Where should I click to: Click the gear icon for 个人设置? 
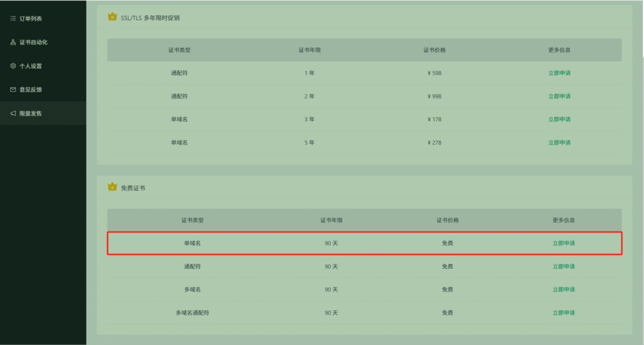13,66
